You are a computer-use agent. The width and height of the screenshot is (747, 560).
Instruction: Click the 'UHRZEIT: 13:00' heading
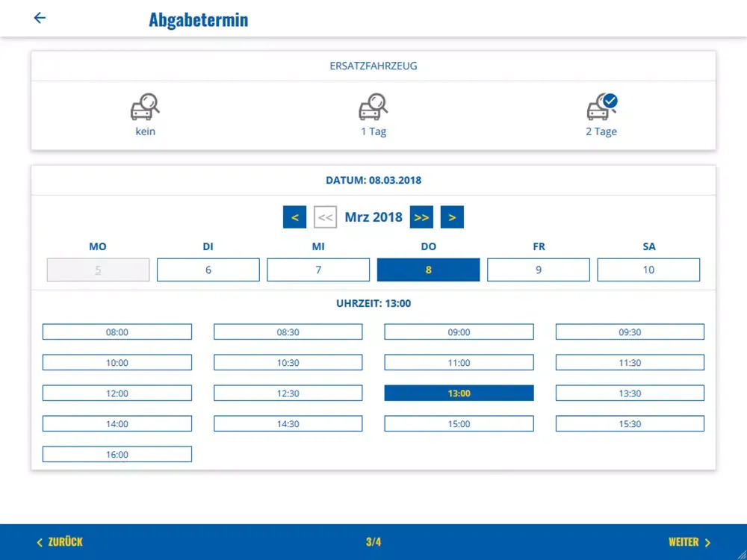click(373, 303)
